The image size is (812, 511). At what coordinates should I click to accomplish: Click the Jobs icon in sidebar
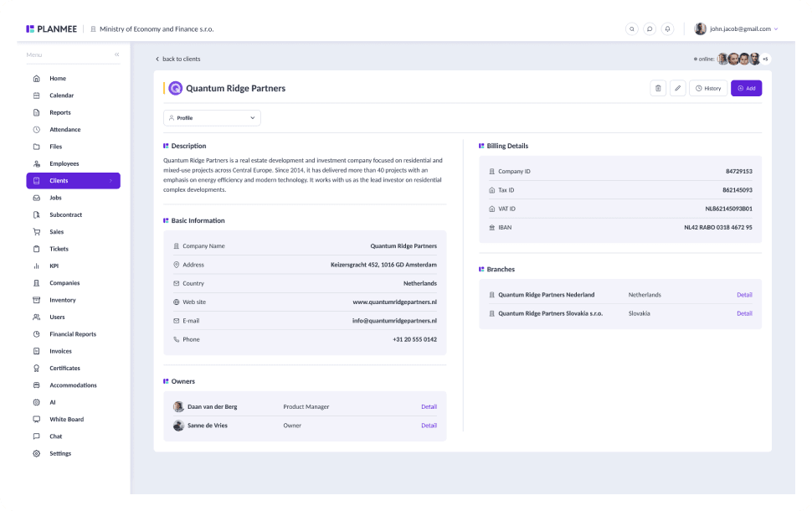coord(36,198)
